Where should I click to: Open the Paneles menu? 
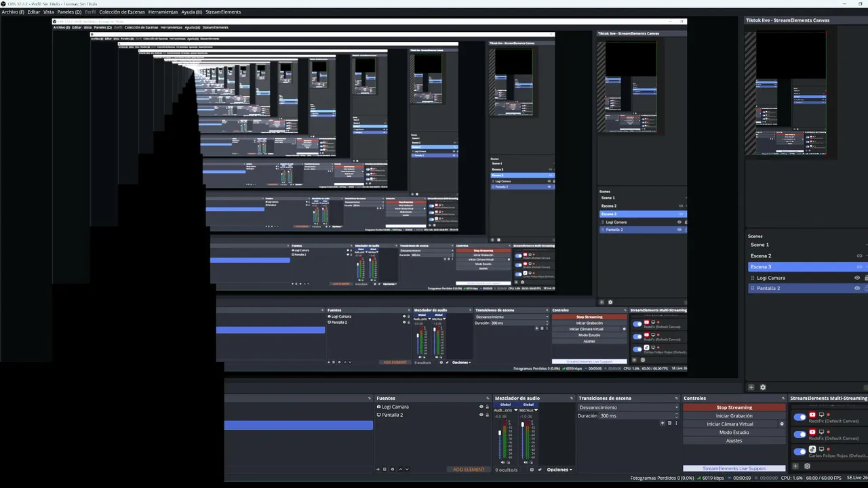point(69,12)
